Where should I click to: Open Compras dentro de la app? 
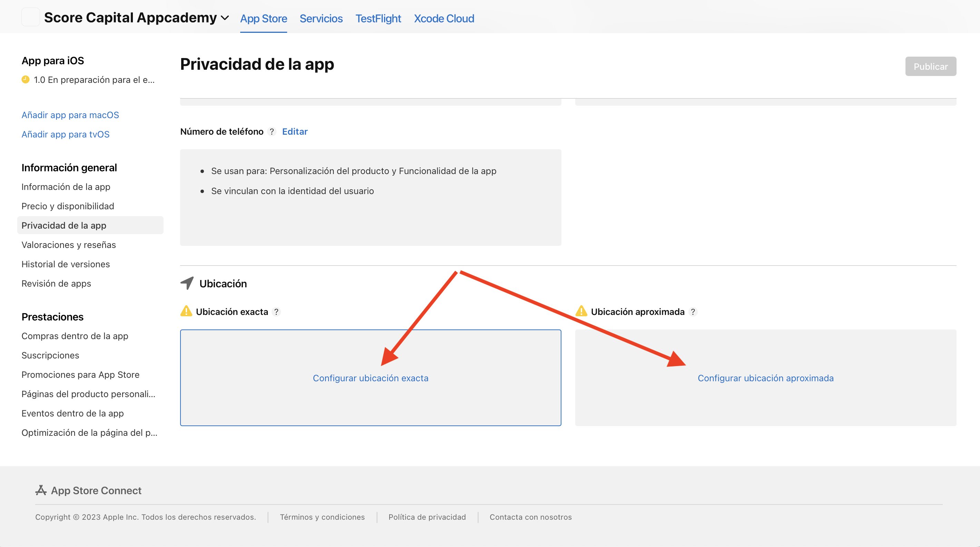click(x=75, y=336)
